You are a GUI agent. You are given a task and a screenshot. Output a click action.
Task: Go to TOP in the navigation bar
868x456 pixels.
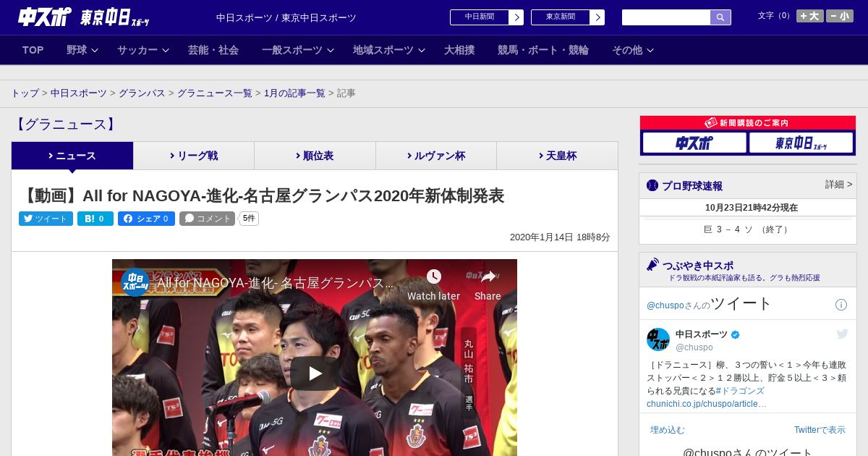click(x=33, y=50)
